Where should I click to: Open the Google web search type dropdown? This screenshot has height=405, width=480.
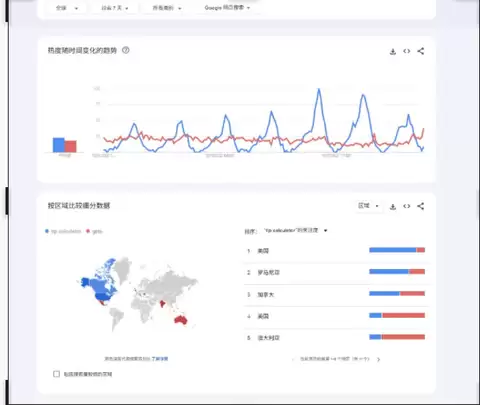[227, 7]
